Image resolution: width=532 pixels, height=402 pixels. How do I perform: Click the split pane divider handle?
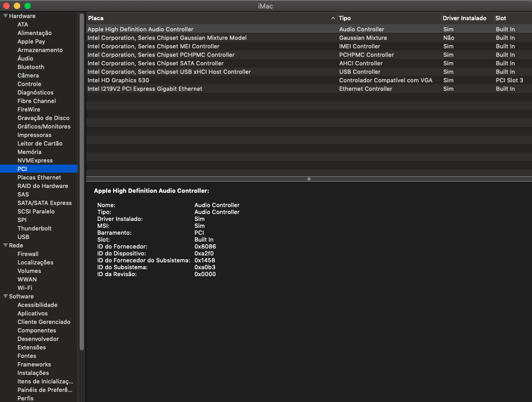(309, 179)
